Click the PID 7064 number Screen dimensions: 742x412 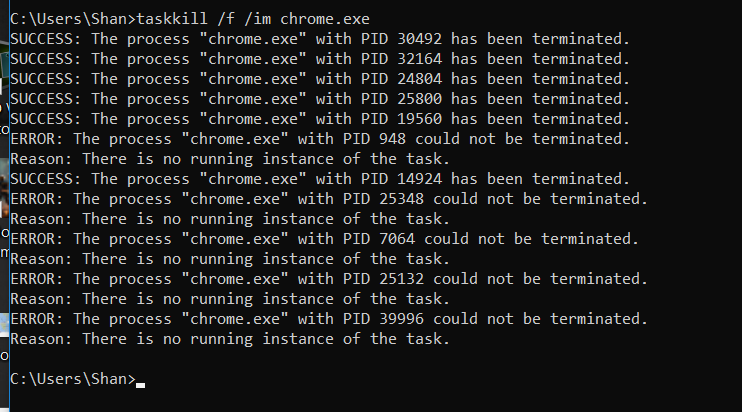point(397,239)
